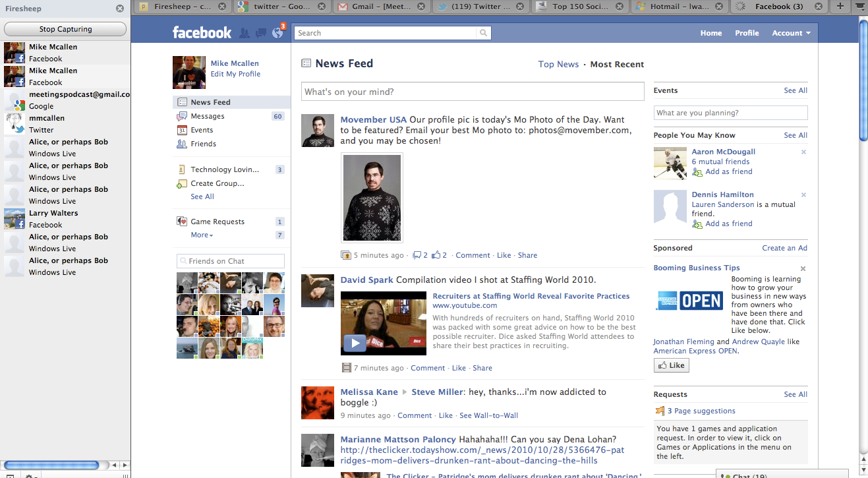This screenshot has height=478, width=868.
Task: Click the Game Requests sidebar icon
Action: [x=182, y=222]
